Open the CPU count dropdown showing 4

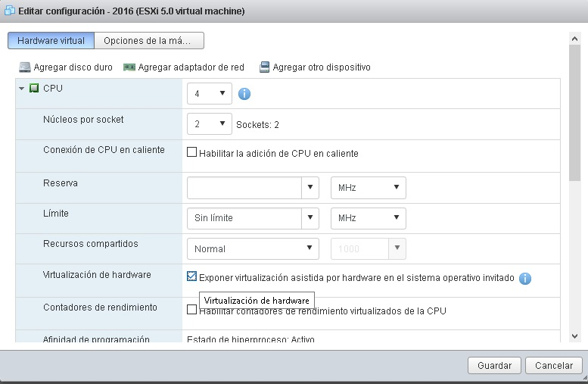point(209,94)
